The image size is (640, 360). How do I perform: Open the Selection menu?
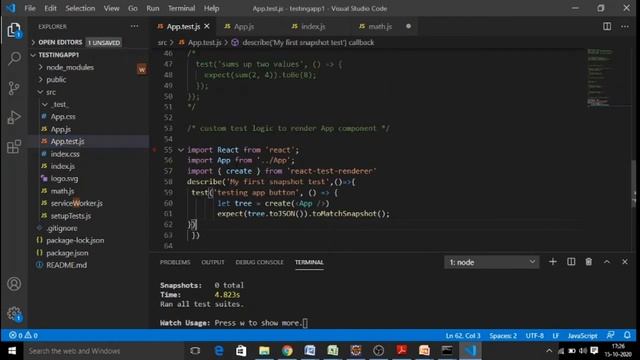(x=80, y=8)
